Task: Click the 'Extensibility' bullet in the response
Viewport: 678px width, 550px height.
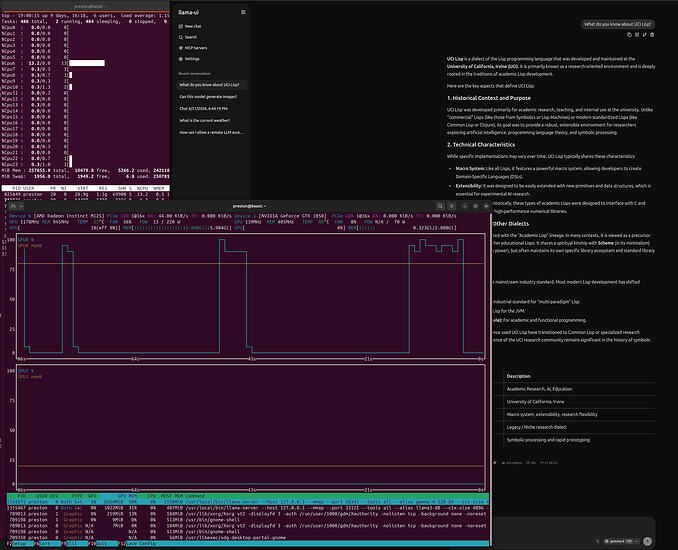Action: pos(553,190)
